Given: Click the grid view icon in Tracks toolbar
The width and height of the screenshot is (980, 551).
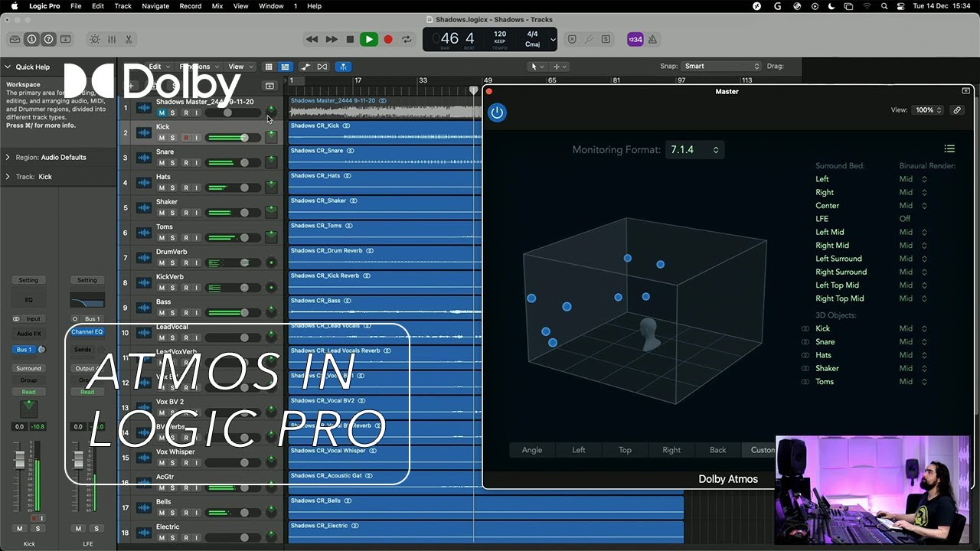Looking at the screenshot, I should 268,67.
